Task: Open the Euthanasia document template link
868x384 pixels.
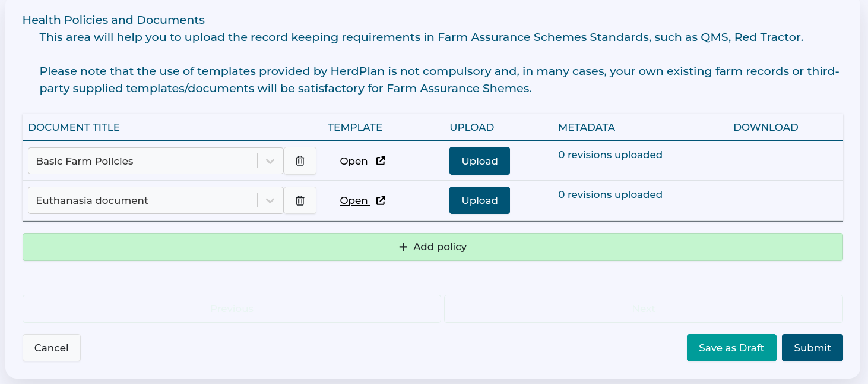Action: tap(354, 201)
